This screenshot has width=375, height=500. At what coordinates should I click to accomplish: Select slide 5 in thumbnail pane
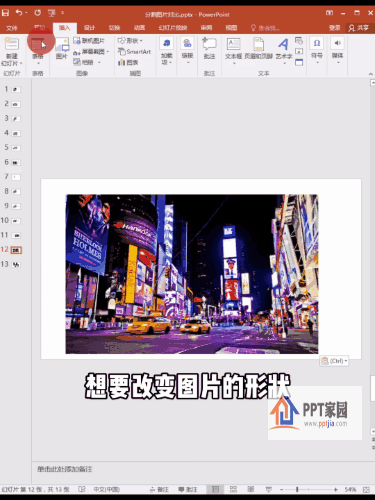click(x=16, y=148)
